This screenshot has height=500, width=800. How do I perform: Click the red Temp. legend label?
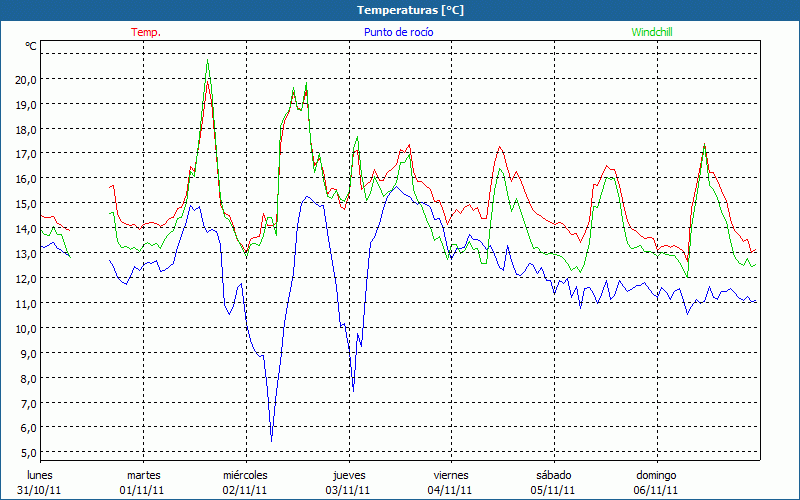[145, 32]
